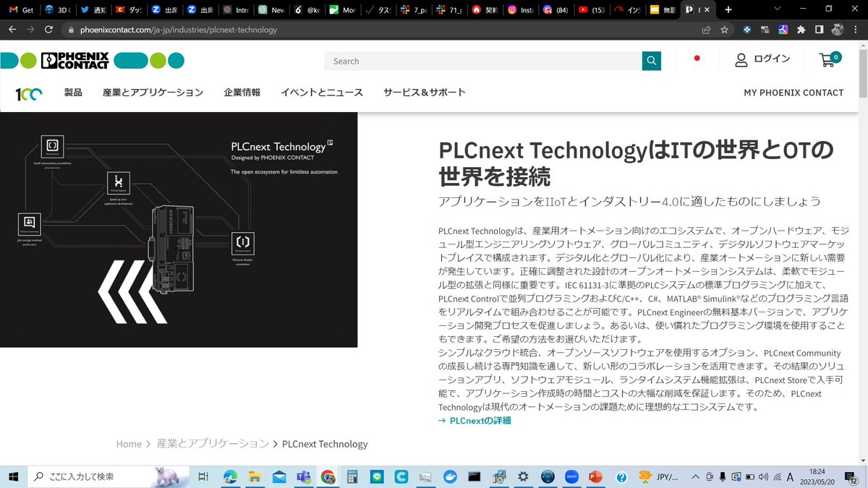Bookmark this page with the star icon
The width and height of the screenshot is (868, 488).
(x=724, y=30)
